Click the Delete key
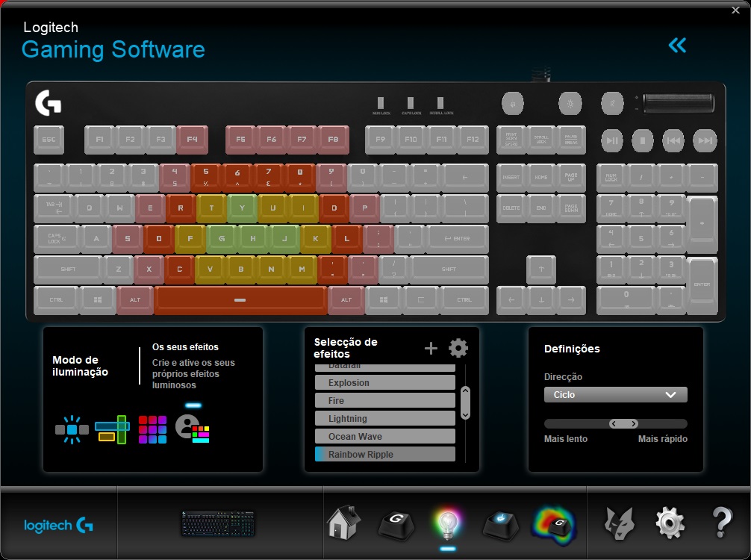 pyautogui.click(x=511, y=208)
